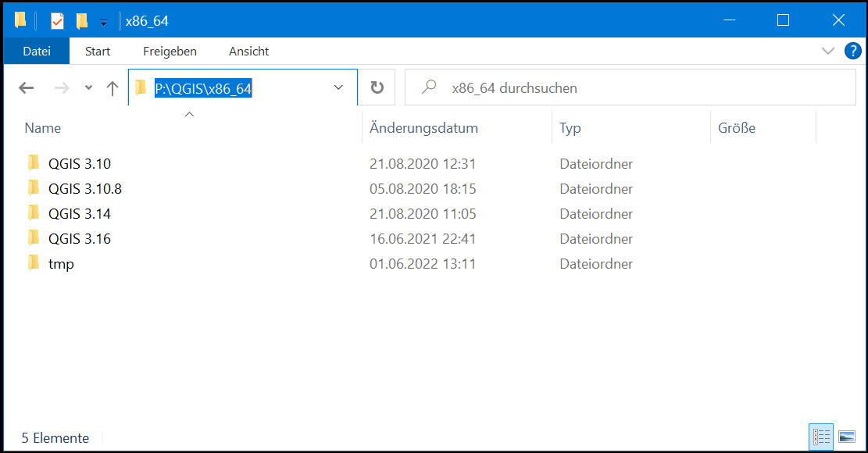This screenshot has height=453, width=868.
Task: Switch to the Freigeben ribbon tab
Action: (170, 52)
